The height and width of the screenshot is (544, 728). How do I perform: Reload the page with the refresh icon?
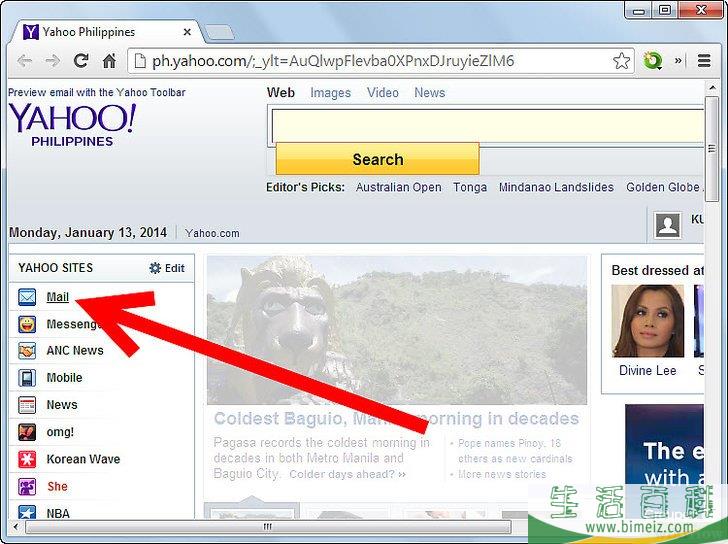[81, 61]
